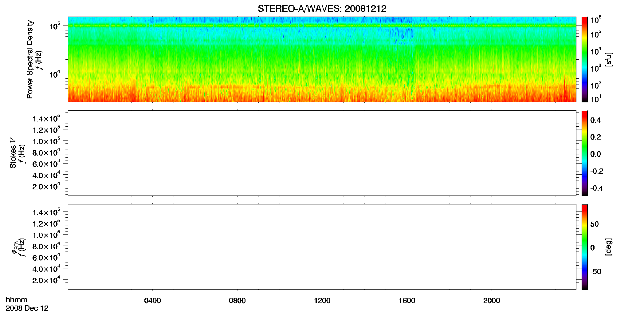Click "0.4" on the Stokes V colorbar
The height and width of the screenshot is (332, 644).
(595, 120)
